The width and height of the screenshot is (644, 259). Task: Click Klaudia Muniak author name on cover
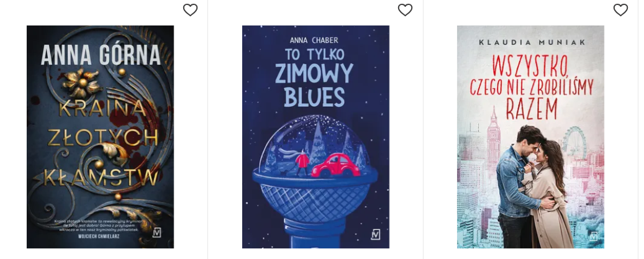click(x=530, y=42)
